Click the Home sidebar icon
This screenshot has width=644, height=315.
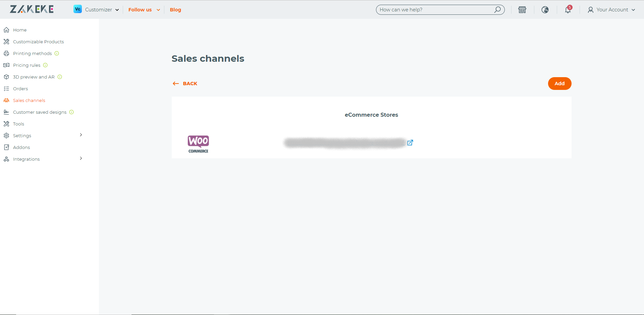[x=6, y=30]
